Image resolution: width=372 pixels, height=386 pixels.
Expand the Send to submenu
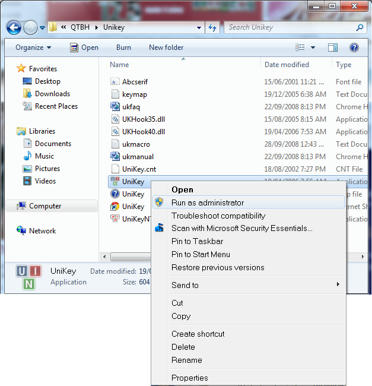click(x=248, y=285)
